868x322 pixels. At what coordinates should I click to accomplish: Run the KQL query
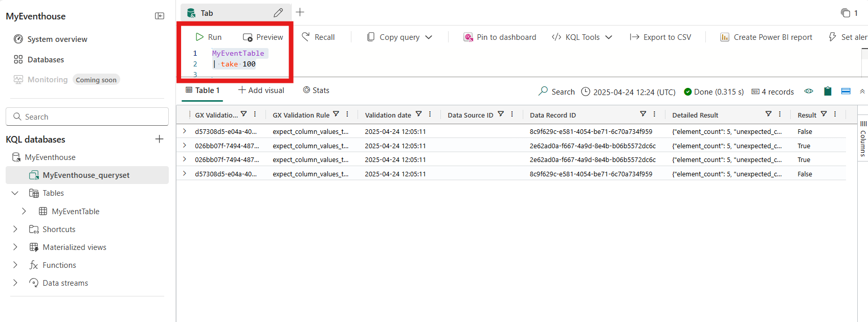pyautogui.click(x=209, y=37)
